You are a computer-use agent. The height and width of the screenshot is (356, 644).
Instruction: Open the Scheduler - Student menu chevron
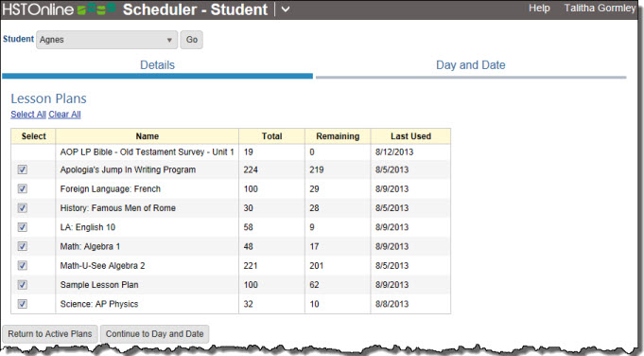click(286, 9)
